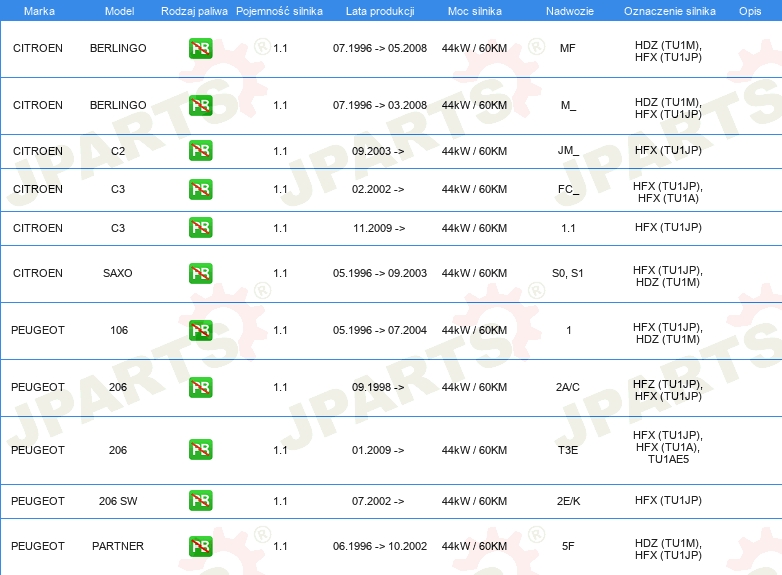Screen dimensions: 782x575
Task: Click the Oznaczenie silnika column header
Action: (669, 11)
